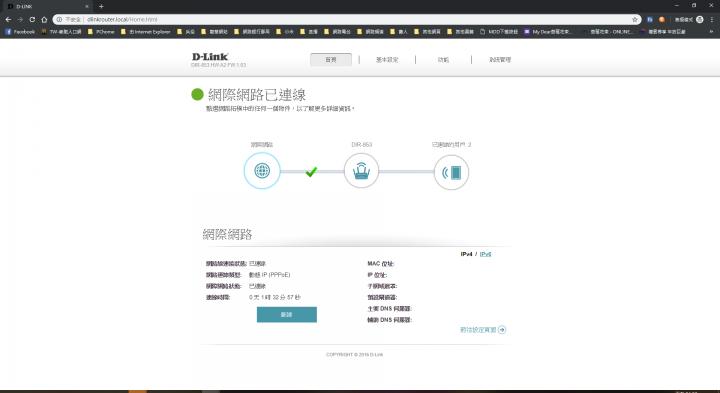Select the DIR-853 router icon

[361, 171]
